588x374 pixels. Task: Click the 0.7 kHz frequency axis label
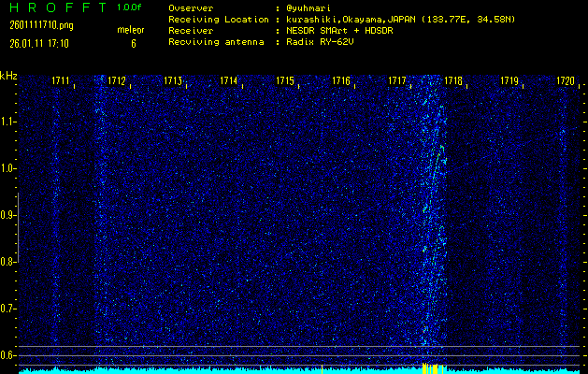tap(8, 308)
